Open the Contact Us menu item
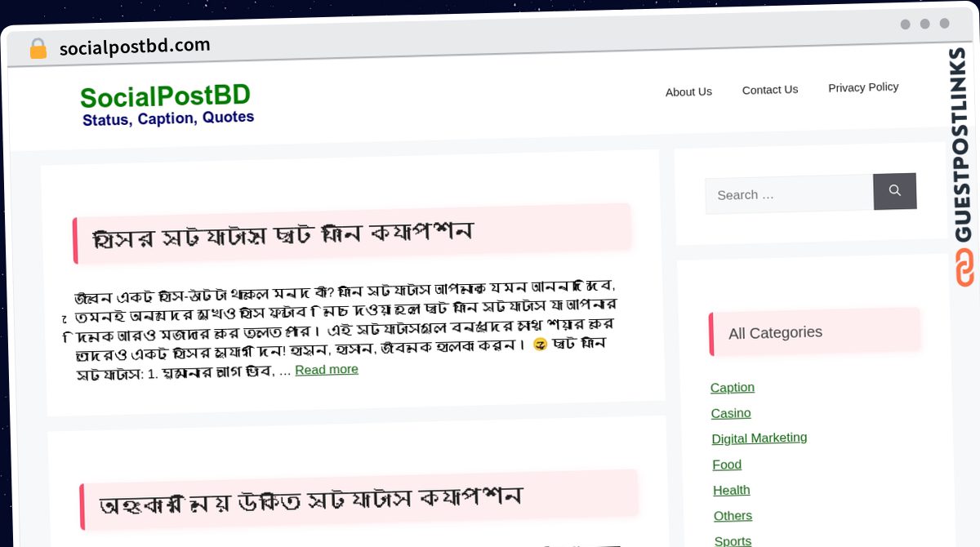The width and height of the screenshot is (980, 547). [x=770, y=90]
